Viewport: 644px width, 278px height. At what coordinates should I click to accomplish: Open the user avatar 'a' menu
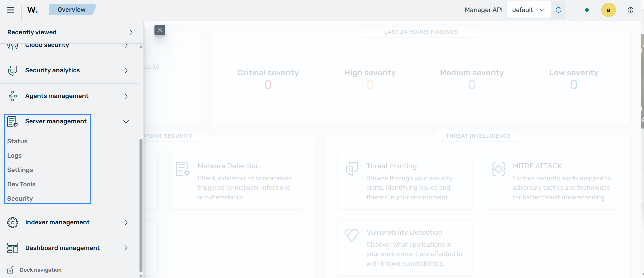pos(609,10)
